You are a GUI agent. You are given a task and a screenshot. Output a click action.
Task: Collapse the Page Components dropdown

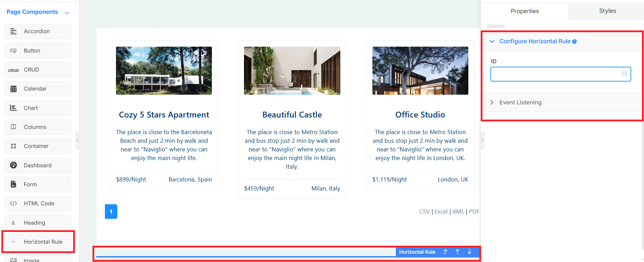click(x=67, y=13)
